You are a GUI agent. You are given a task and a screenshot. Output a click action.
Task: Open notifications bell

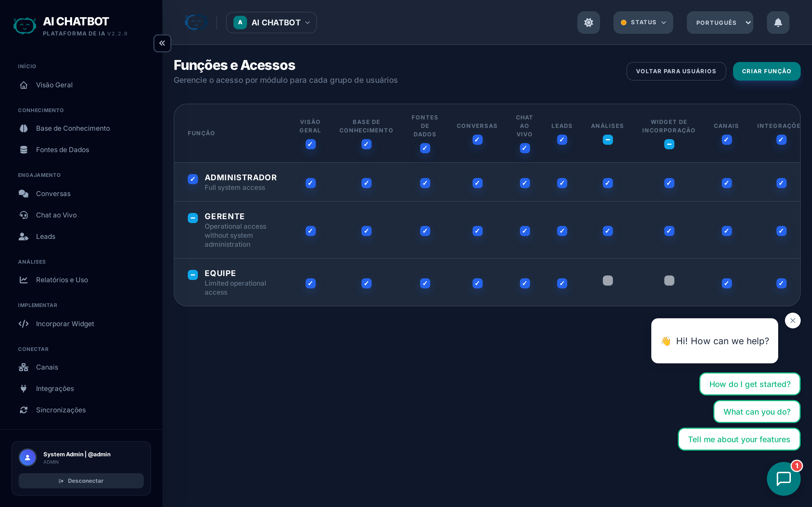[x=777, y=23]
